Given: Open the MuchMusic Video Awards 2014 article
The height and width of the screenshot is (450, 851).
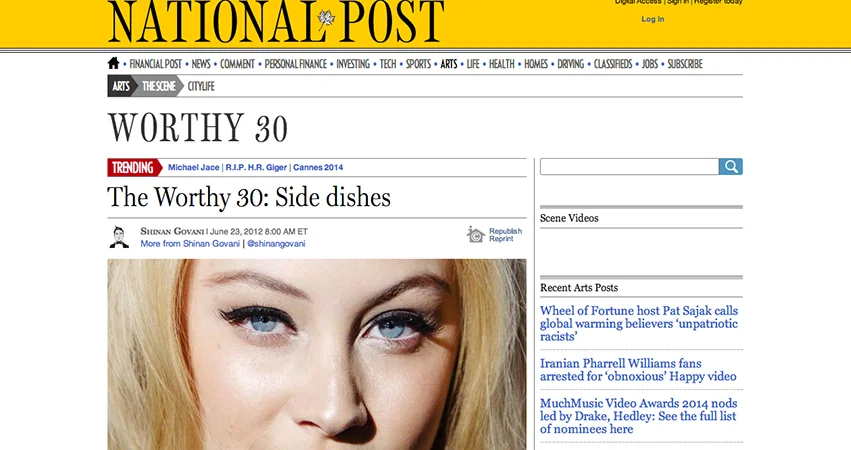Looking at the screenshot, I should point(638,416).
